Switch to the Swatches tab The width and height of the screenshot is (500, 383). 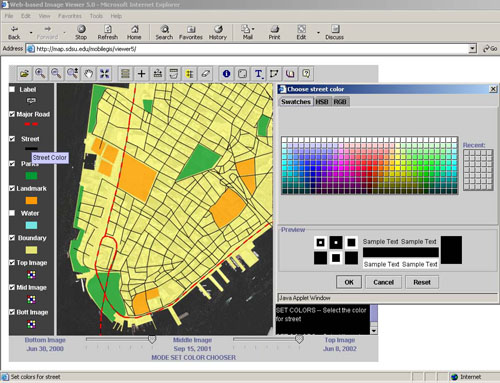296,102
